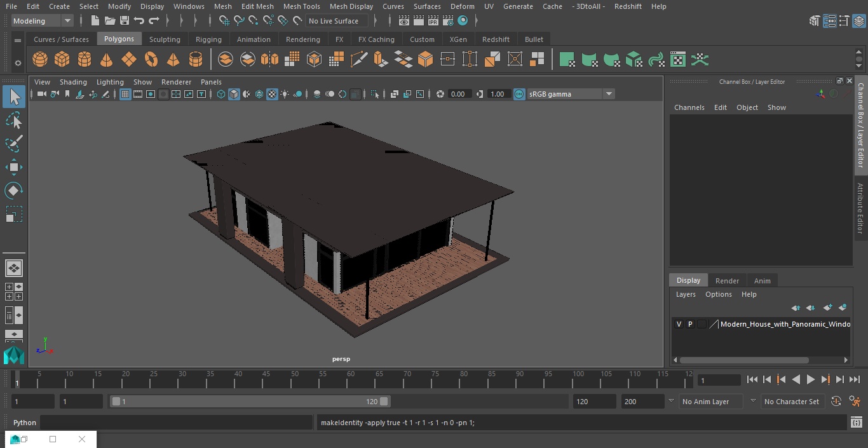Screen dimensions: 868x448
Task: Open the No Live Surface field
Action: coord(336,21)
